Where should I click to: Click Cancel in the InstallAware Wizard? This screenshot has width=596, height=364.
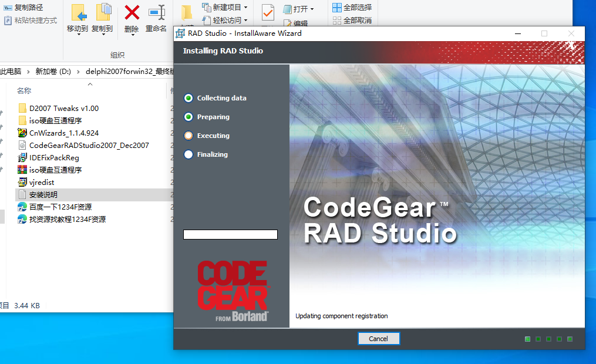[x=379, y=339]
